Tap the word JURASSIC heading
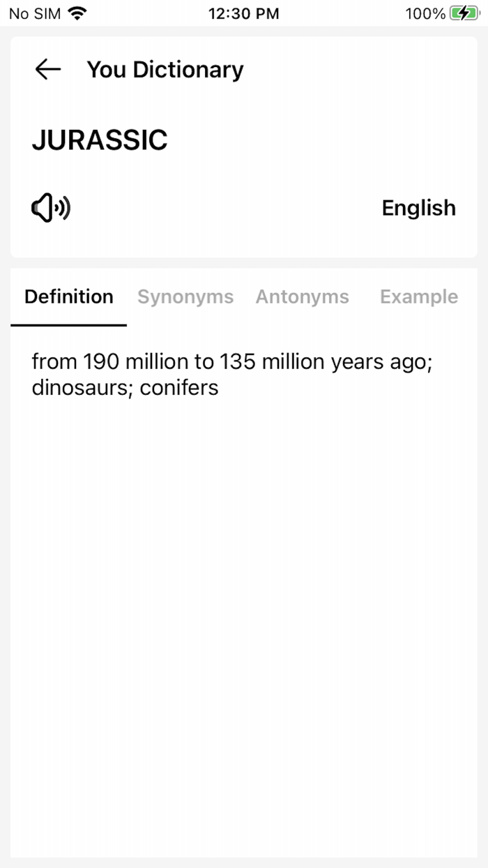Image resolution: width=488 pixels, height=868 pixels. tap(99, 140)
